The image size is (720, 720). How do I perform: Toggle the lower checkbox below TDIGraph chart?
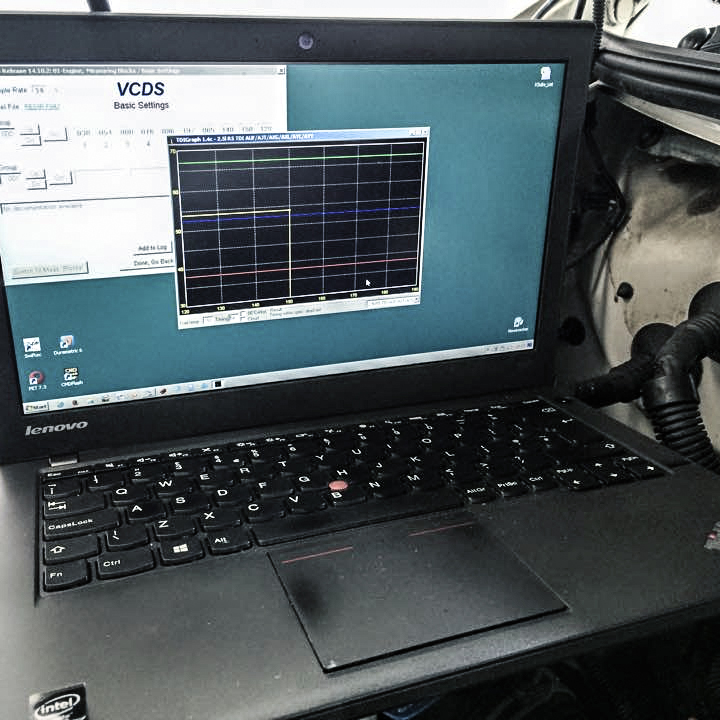[243, 319]
